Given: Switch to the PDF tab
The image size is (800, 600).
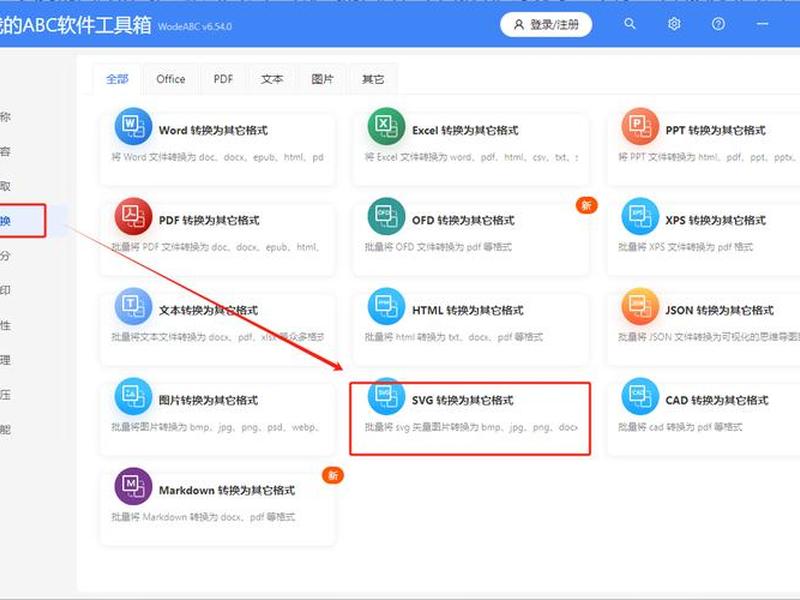Looking at the screenshot, I should [x=223, y=79].
